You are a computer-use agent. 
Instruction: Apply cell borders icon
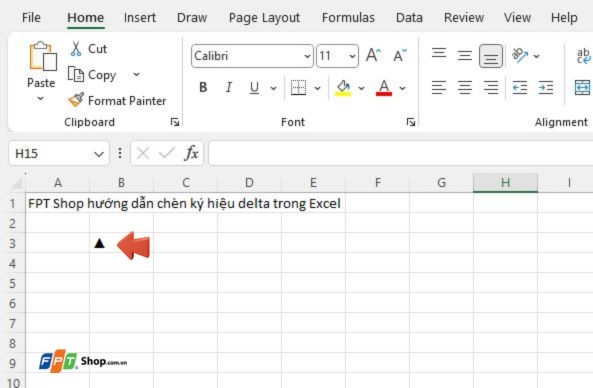point(298,88)
